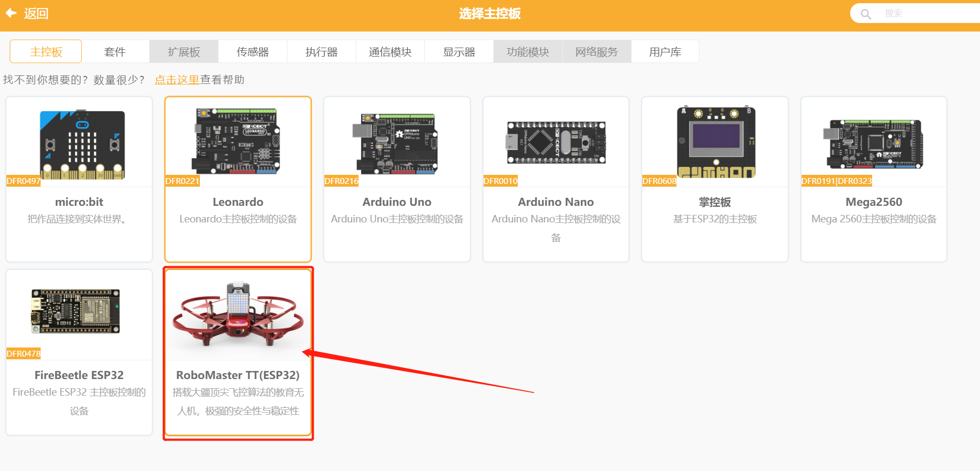The image size is (980, 471).
Task: Go to the 显示器 tab
Action: click(x=459, y=52)
